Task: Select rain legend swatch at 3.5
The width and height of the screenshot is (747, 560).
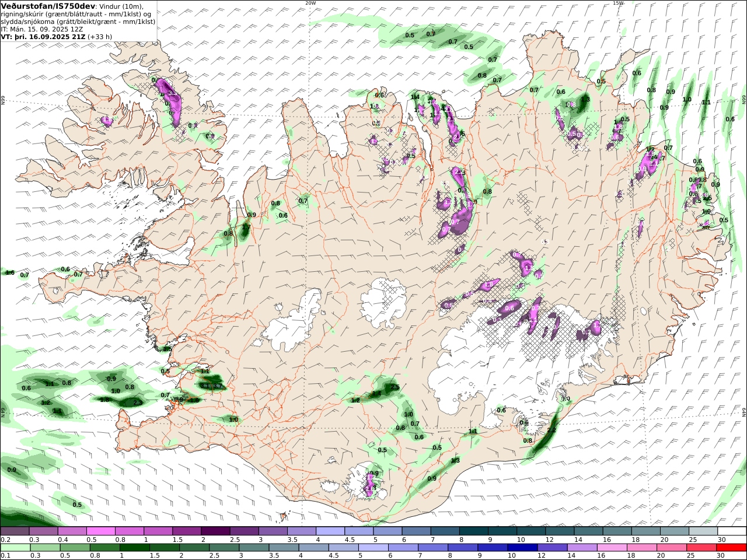Action: 283,548
